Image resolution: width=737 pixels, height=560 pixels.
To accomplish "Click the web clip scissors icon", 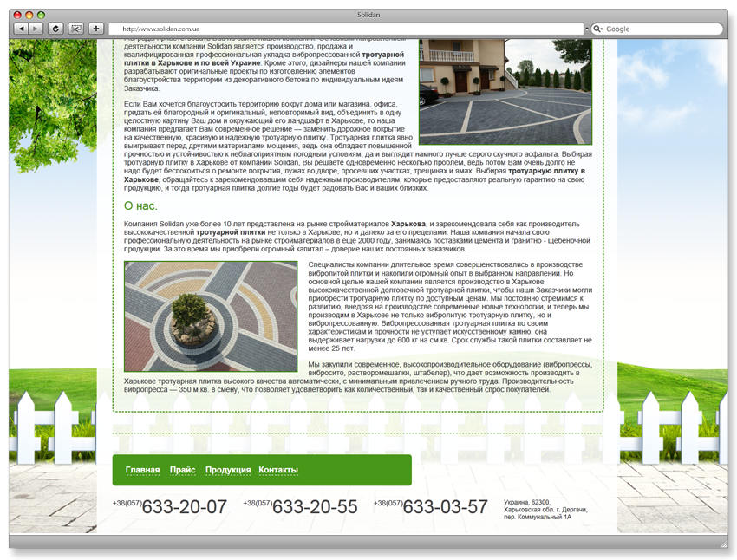I will click(x=75, y=29).
